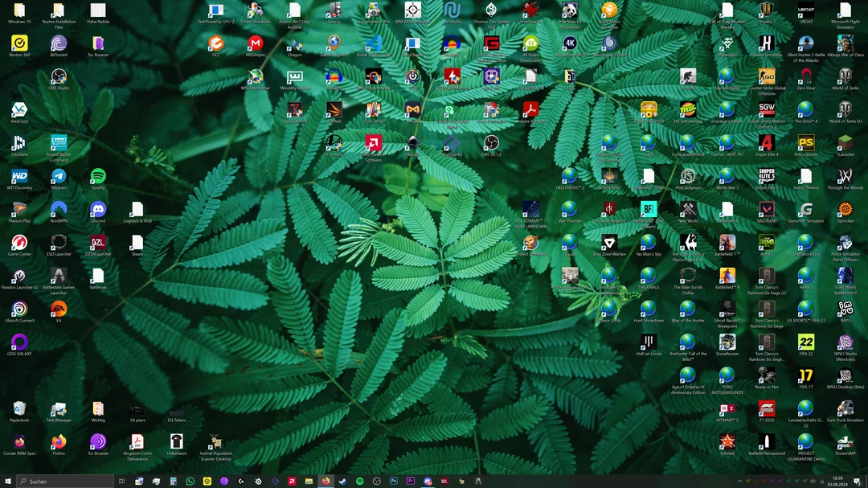Open the Task-Manager shortcut
868x488 pixels.
[59, 409]
